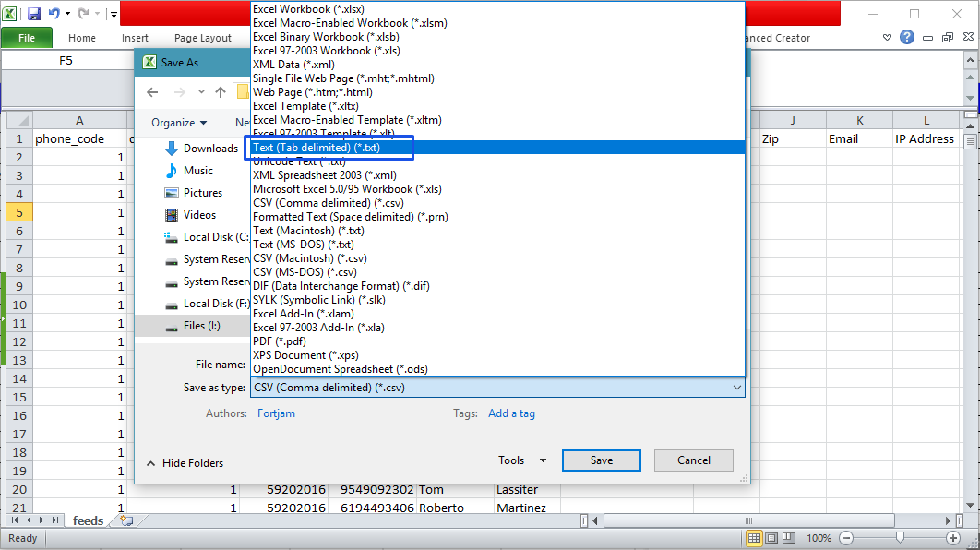Go up one folder level in Save As

tap(220, 92)
